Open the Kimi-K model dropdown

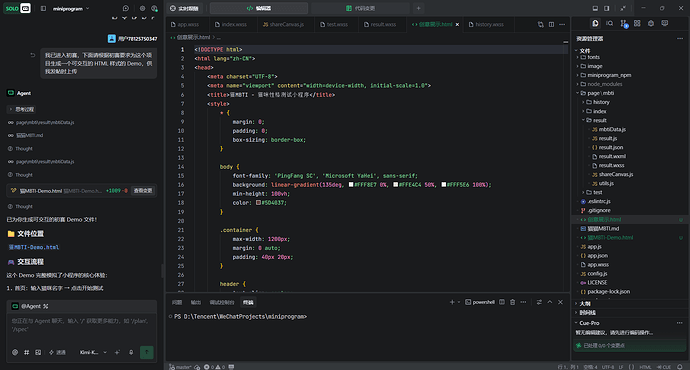point(93,352)
